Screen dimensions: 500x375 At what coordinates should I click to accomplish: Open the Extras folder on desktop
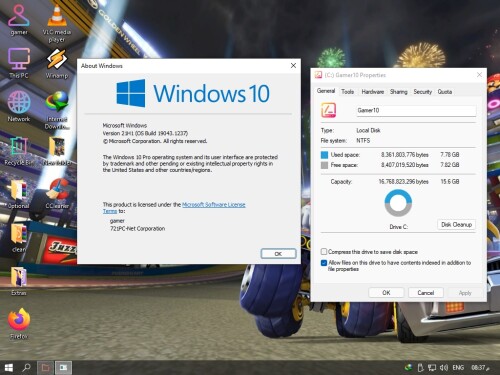coord(19,281)
